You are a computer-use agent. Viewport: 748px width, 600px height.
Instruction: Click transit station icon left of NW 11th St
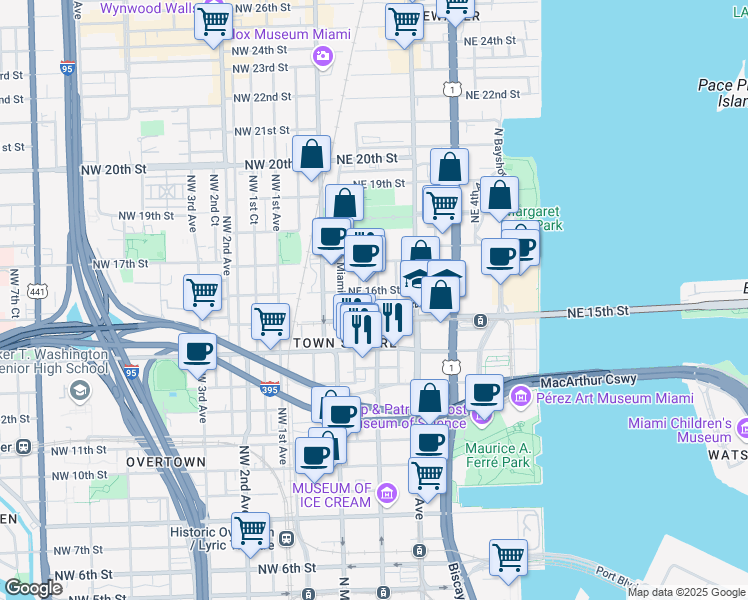coord(22,447)
